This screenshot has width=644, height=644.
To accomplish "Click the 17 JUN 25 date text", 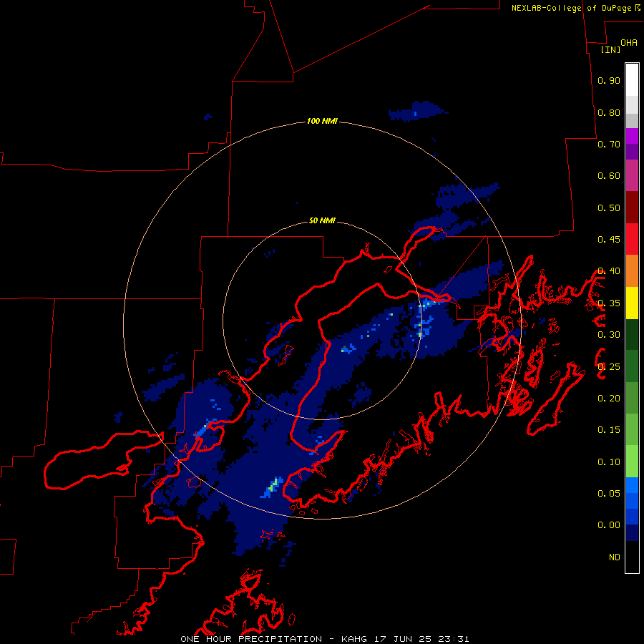I will [403, 639].
